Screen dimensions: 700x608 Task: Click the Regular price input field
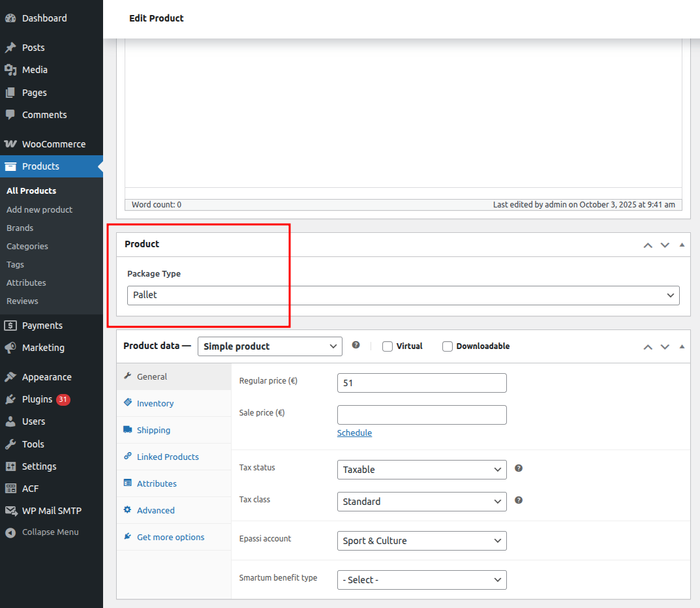pos(421,383)
